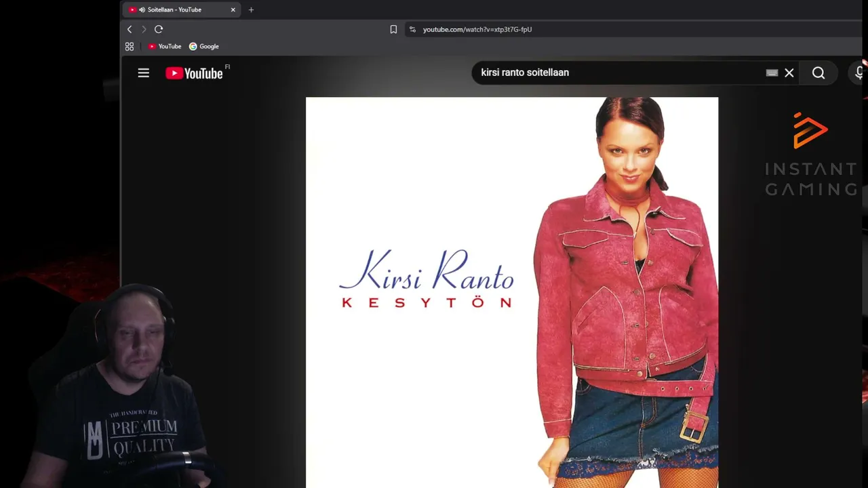The width and height of the screenshot is (868, 488).
Task: Select the youtube.com address bar URL
Action: [477, 29]
